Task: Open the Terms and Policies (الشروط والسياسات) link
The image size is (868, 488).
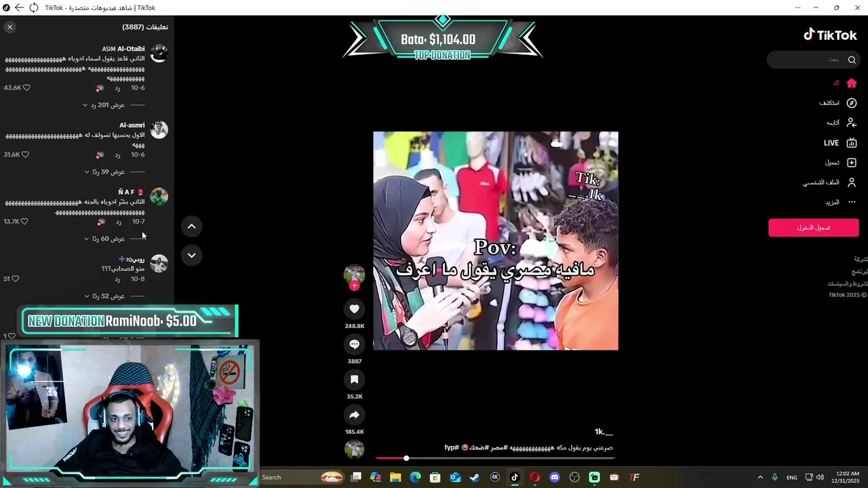Action: click(847, 284)
